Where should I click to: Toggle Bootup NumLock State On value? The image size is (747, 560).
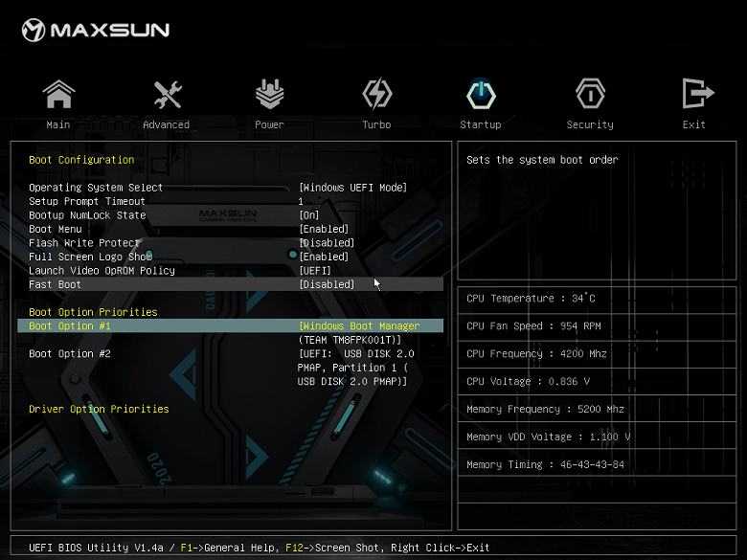pos(309,215)
